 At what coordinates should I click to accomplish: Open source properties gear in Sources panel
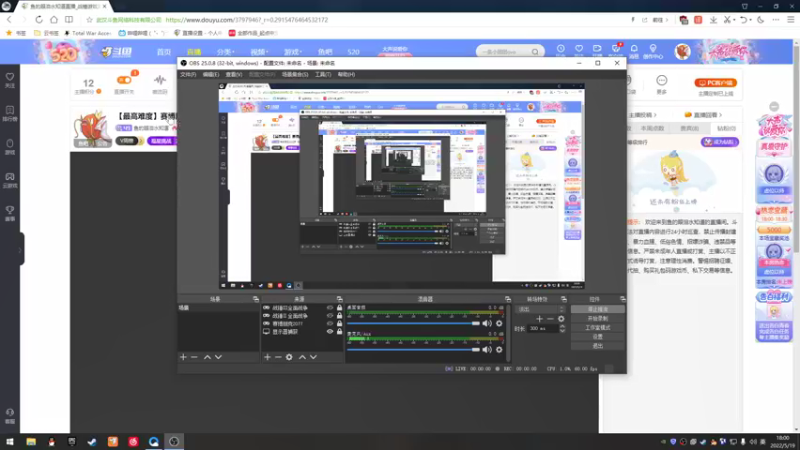point(289,357)
